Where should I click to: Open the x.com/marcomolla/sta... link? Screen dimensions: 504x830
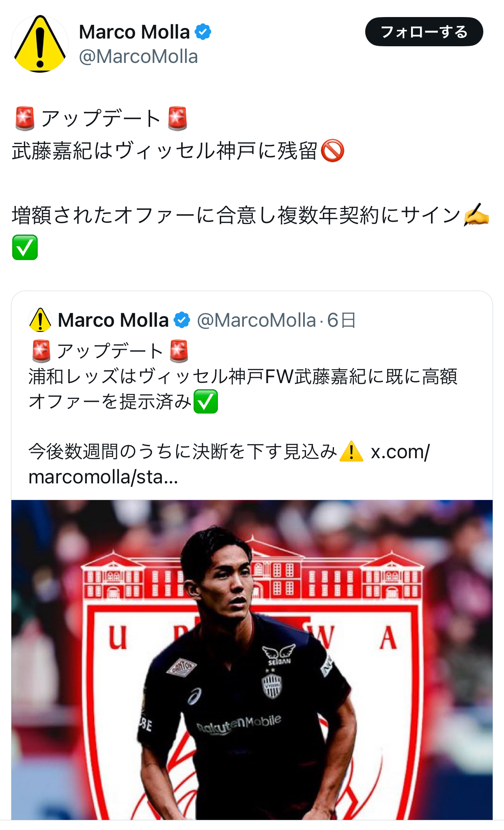point(229,464)
